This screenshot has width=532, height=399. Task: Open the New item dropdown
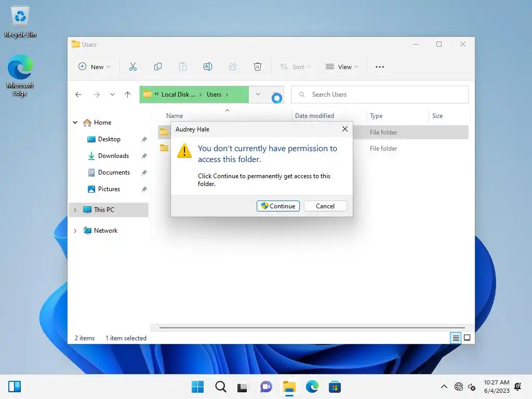(x=95, y=67)
